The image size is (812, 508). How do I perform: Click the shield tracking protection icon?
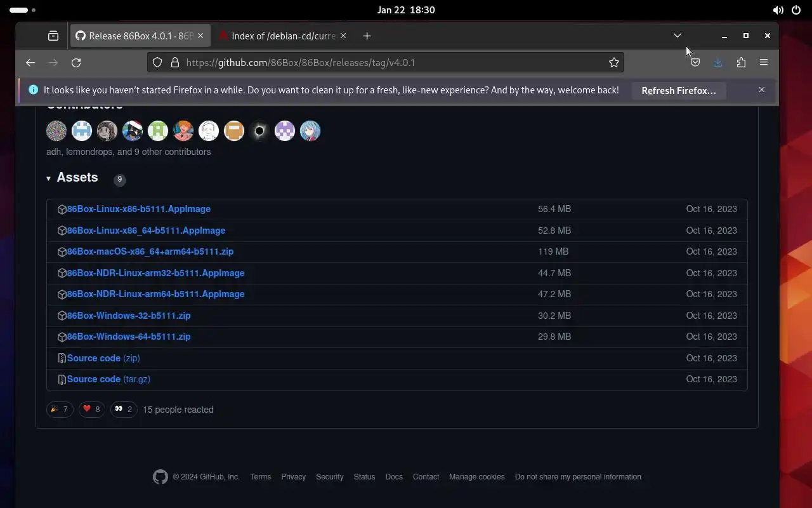point(157,62)
